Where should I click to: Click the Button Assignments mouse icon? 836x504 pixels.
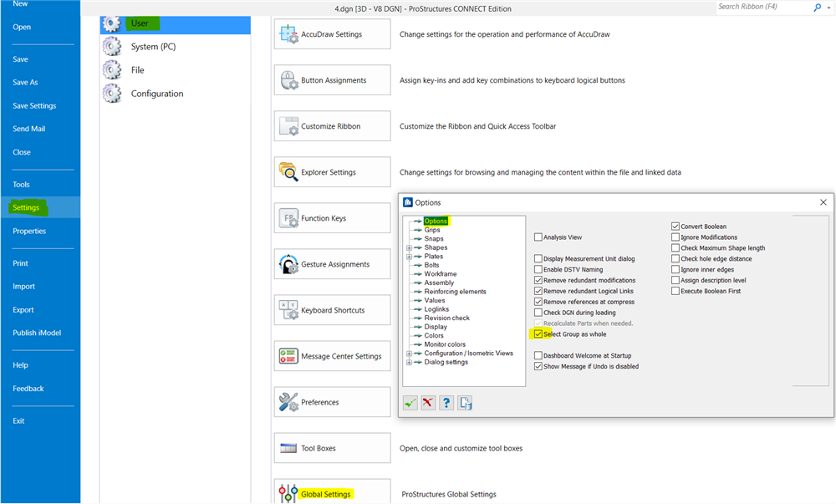point(288,80)
